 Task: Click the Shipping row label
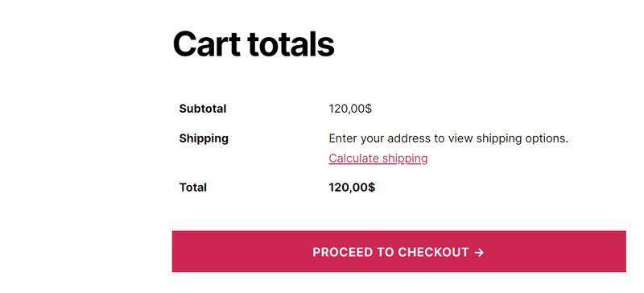pos(204,138)
